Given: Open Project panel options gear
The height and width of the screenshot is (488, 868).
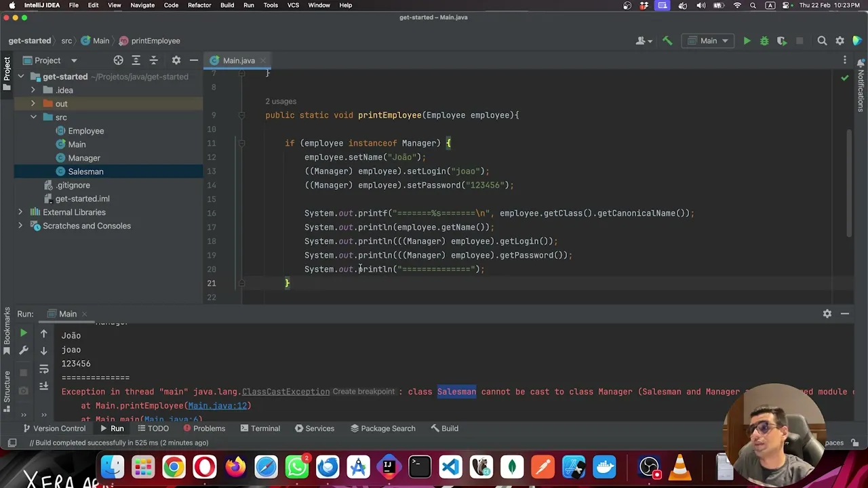Looking at the screenshot, I should click(176, 60).
